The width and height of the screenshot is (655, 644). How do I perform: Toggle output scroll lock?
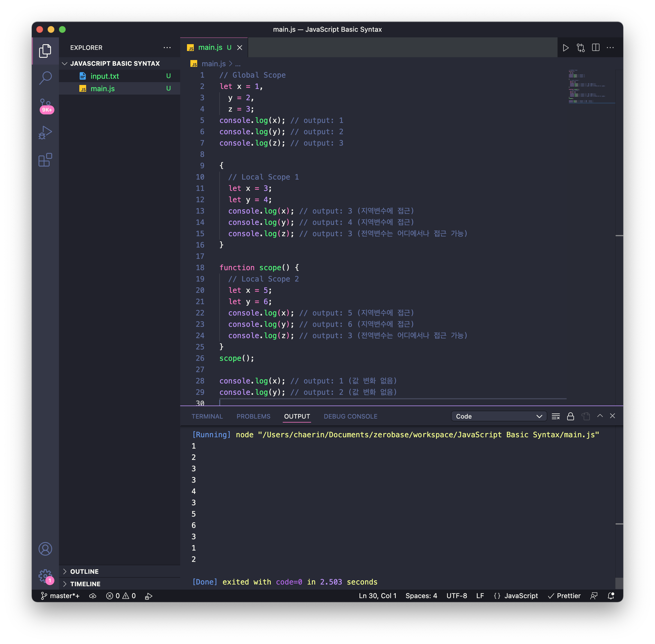570,416
